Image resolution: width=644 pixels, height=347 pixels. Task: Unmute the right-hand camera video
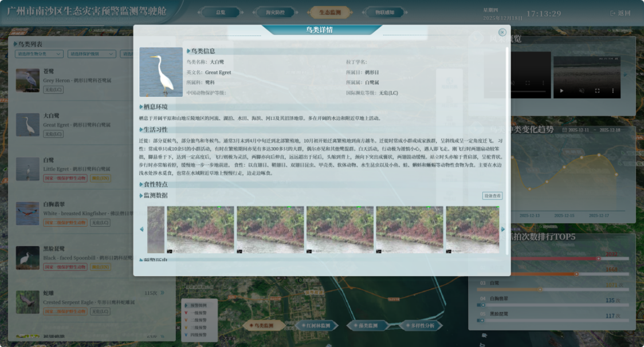(x=582, y=90)
